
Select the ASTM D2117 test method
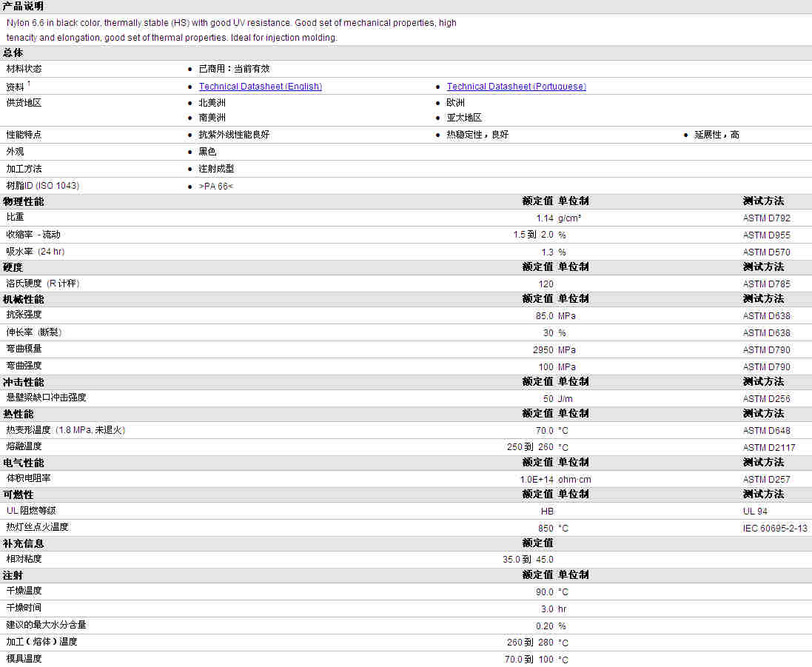(769, 447)
